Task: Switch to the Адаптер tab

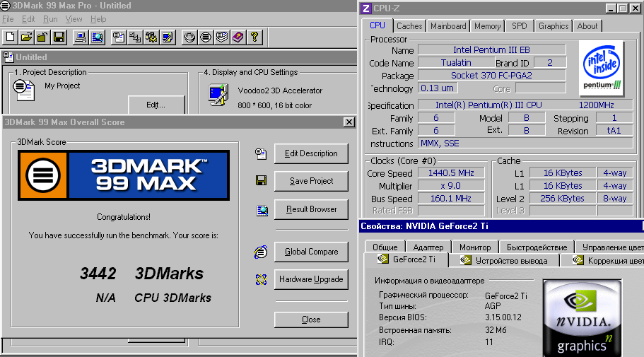Action: [x=428, y=247]
